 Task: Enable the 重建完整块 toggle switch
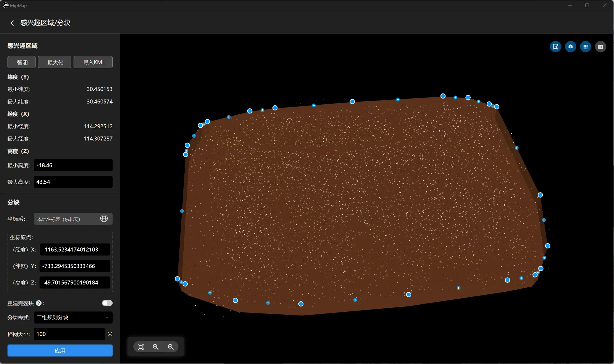[107, 303]
